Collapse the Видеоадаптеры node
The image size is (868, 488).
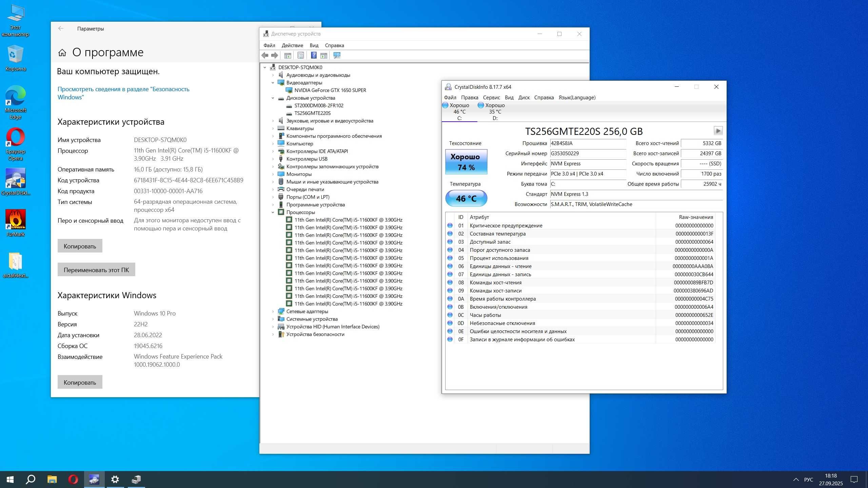coord(273,83)
